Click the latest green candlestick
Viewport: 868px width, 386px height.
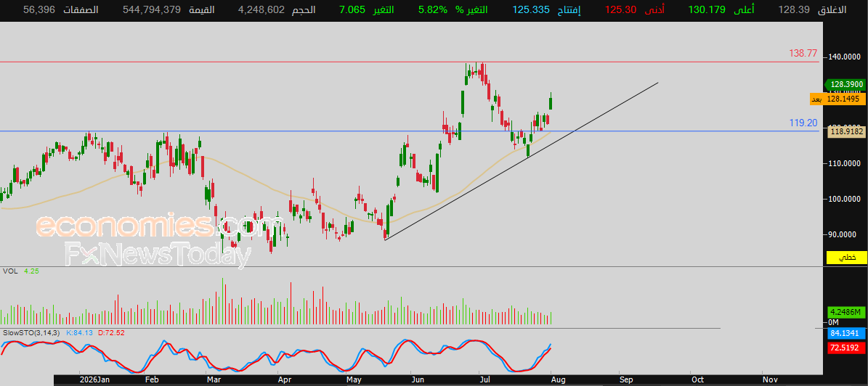tap(551, 102)
